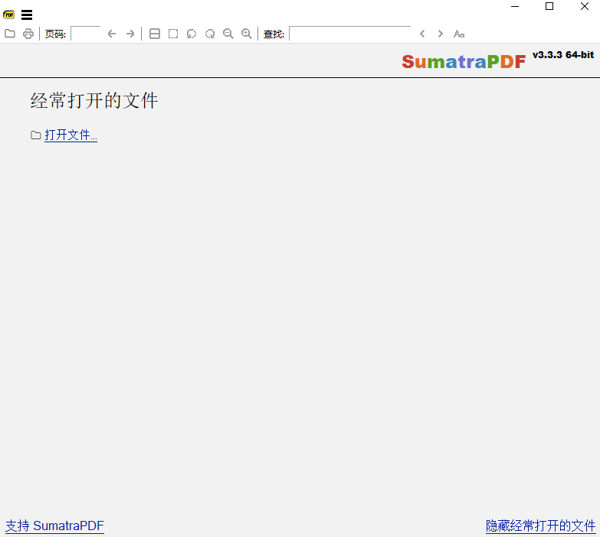Zoom out with the magnifier icon
The width and height of the screenshot is (600, 537).
pos(228,34)
